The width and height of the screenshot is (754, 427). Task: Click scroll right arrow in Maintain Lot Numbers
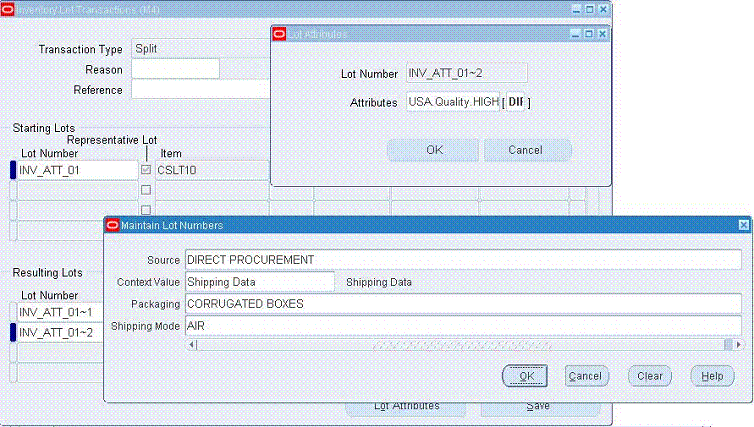point(738,345)
